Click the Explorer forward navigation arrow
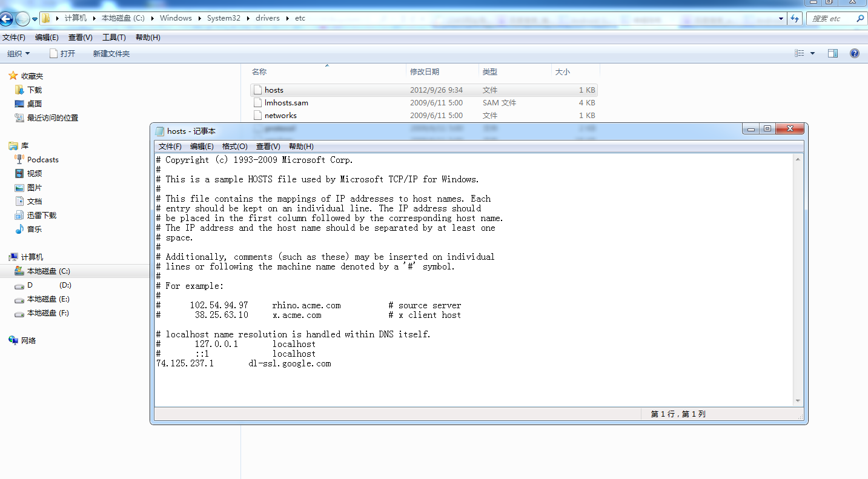The image size is (868, 479). click(22, 19)
